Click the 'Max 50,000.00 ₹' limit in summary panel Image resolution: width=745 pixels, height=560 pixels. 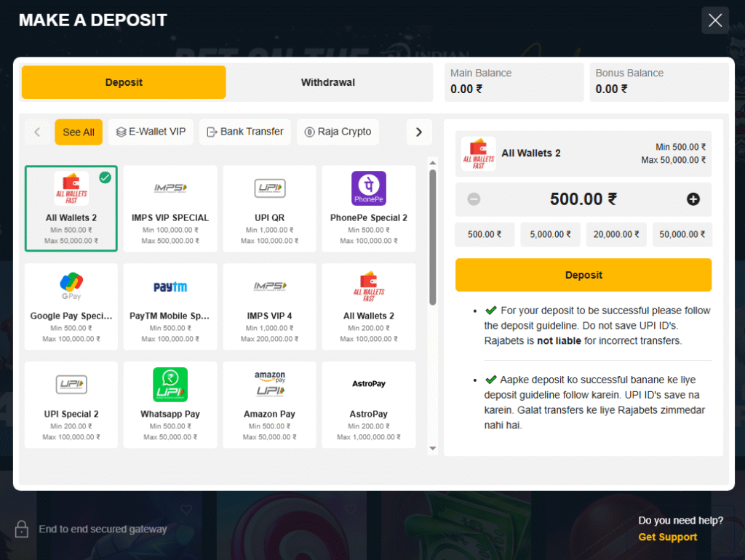[x=673, y=160]
